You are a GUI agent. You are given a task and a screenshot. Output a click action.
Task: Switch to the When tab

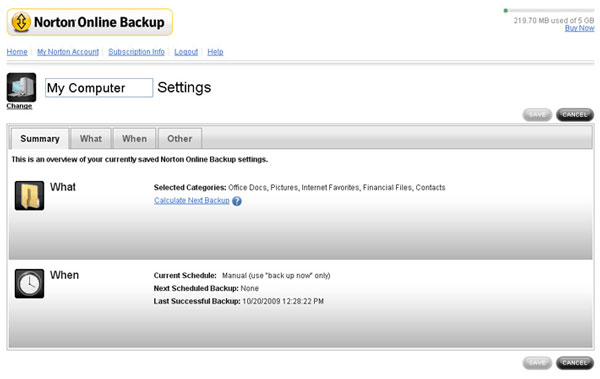pos(134,139)
